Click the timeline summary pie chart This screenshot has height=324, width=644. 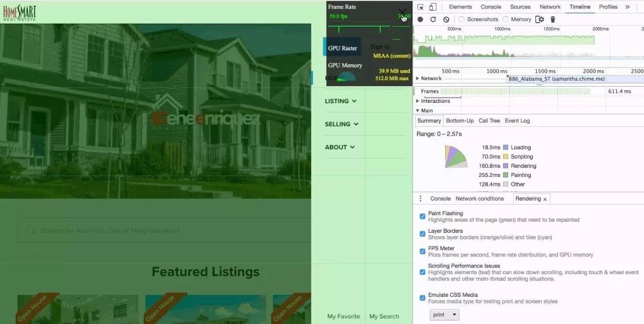click(x=455, y=158)
